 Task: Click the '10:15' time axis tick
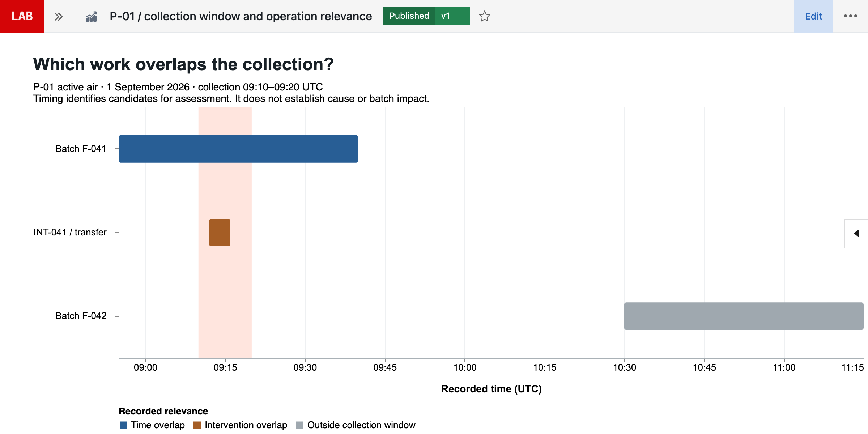coord(545,367)
